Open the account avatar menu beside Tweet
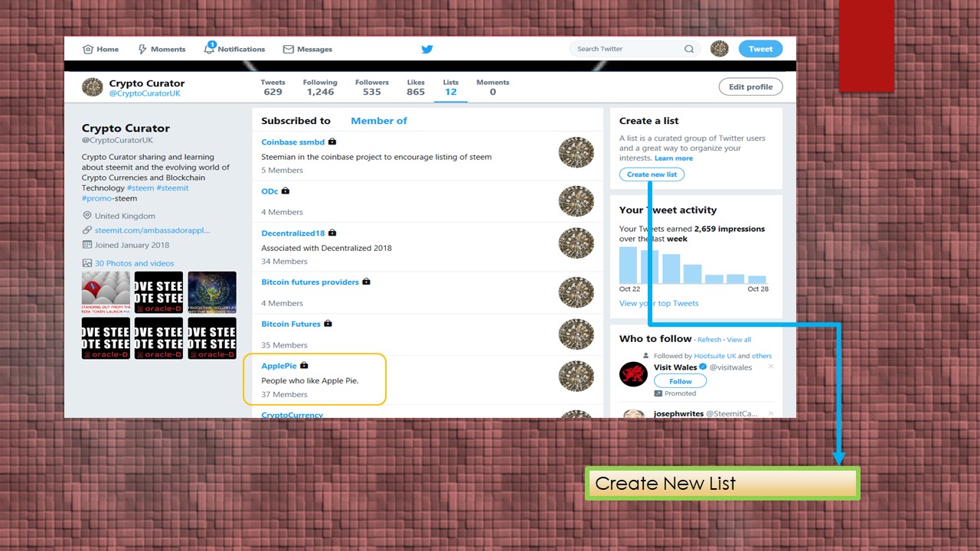This screenshot has height=551, width=980. [x=720, y=49]
